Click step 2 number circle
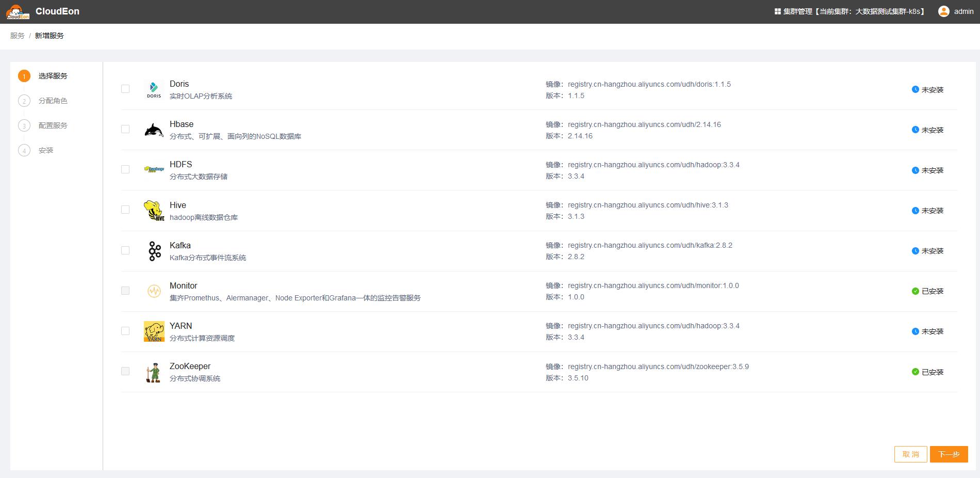The width and height of the screenshot is (980, 478). pyautogui.click(x=24, y=101)
